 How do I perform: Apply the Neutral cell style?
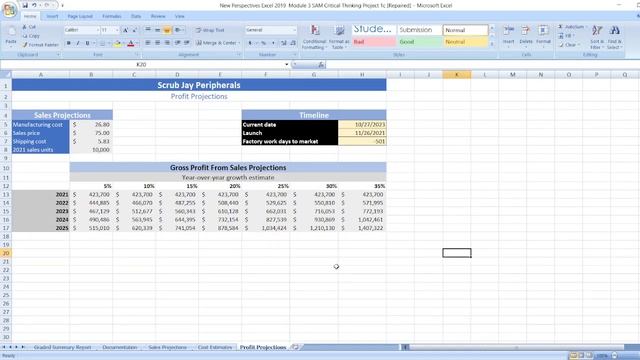pyautogui.click(x=465, y=42)
